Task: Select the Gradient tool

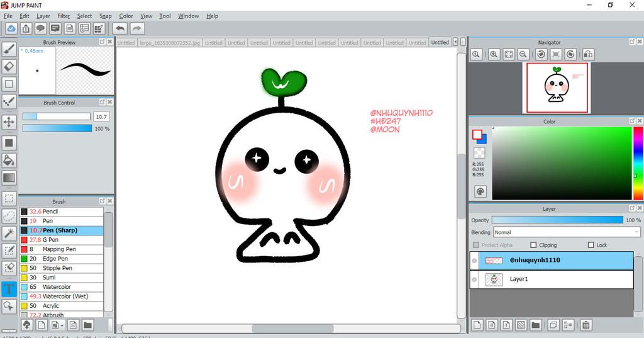Action: point(9,177)
